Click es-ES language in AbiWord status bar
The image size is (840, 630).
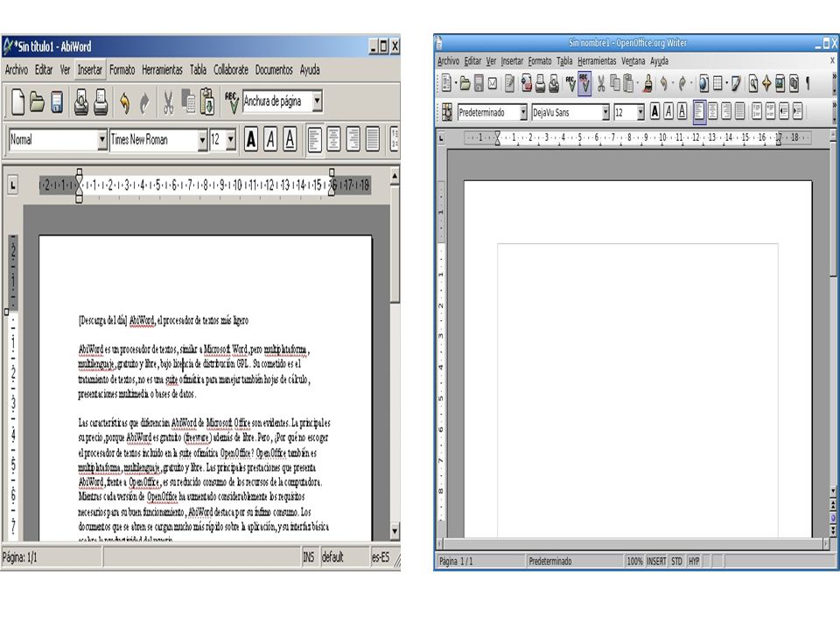click(x=381, y=557)
